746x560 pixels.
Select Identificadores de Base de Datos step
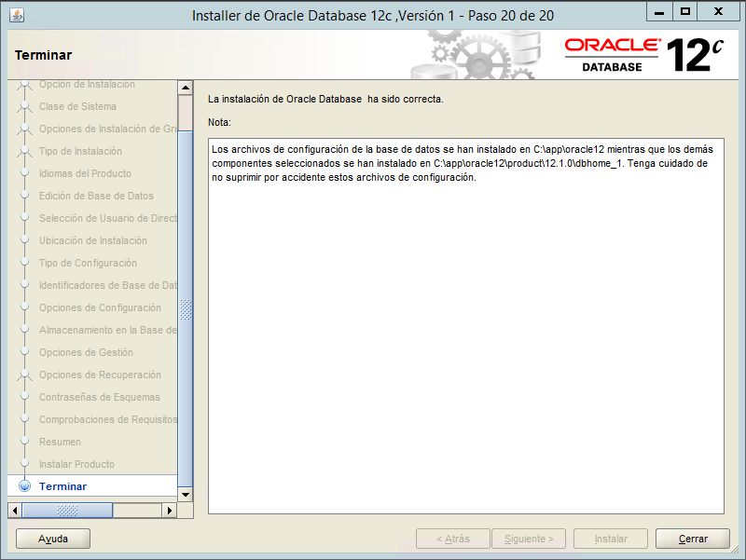pos(108,285)
